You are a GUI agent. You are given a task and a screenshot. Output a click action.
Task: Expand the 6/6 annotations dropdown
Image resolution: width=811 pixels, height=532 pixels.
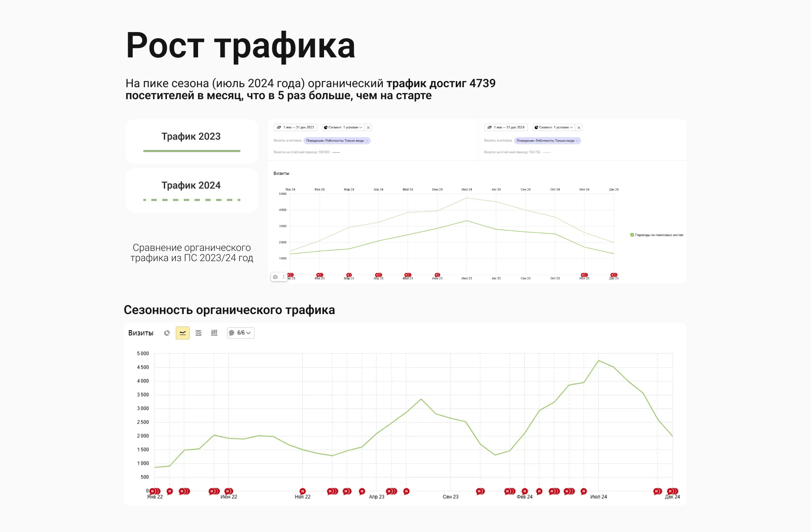tap(241, 333)
